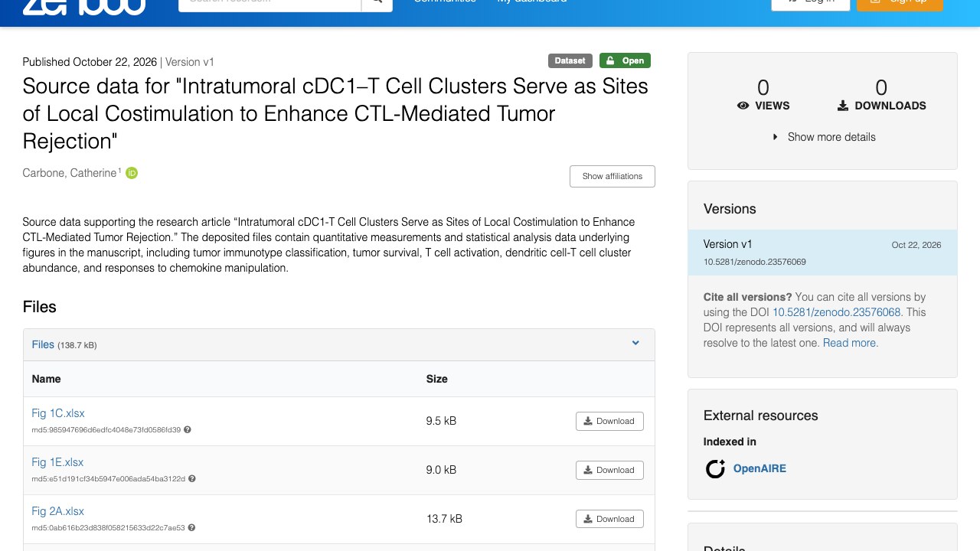Click the md5 hash under Fig 1E.xlsx
The height and width of the screenshot is (551, 980).
[x=109, y=479]
